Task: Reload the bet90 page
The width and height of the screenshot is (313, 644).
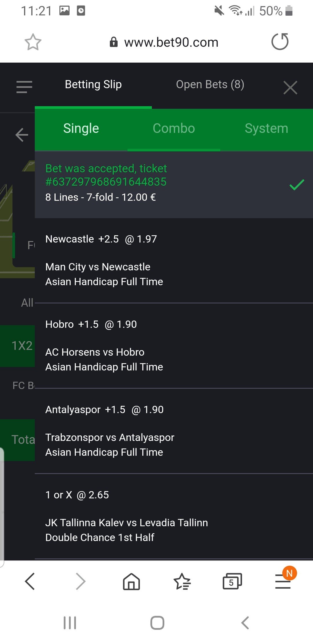Action: (x=280, y=41)
